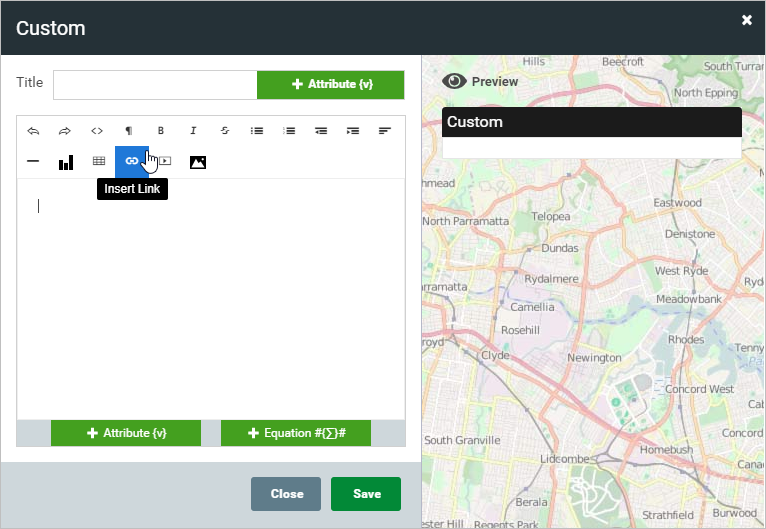
Task: Insert a bulleted unordered list
Action: (x=257, y=131)
